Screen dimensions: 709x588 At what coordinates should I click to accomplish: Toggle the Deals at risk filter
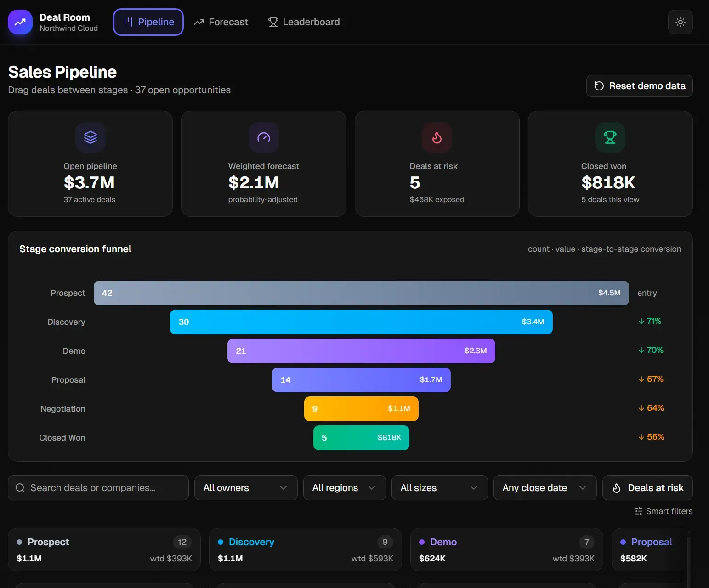[x=647, y=488]
